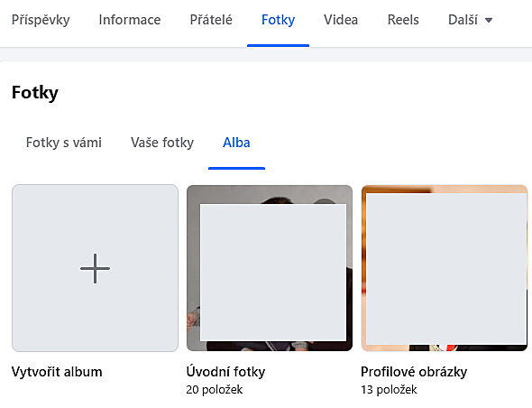Open the Videa tab
The width and height of the screenshot is (532, 408).
(341, 20)
